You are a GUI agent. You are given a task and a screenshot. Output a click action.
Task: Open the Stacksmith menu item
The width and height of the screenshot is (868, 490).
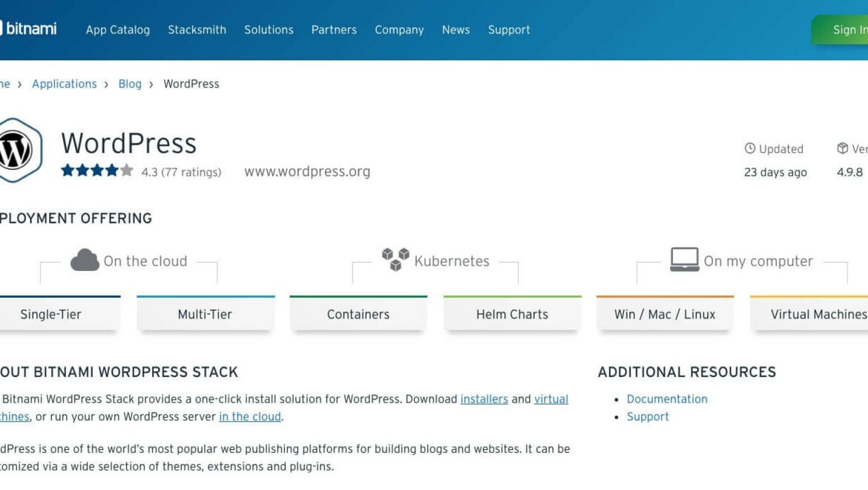(x=197, y=30)
